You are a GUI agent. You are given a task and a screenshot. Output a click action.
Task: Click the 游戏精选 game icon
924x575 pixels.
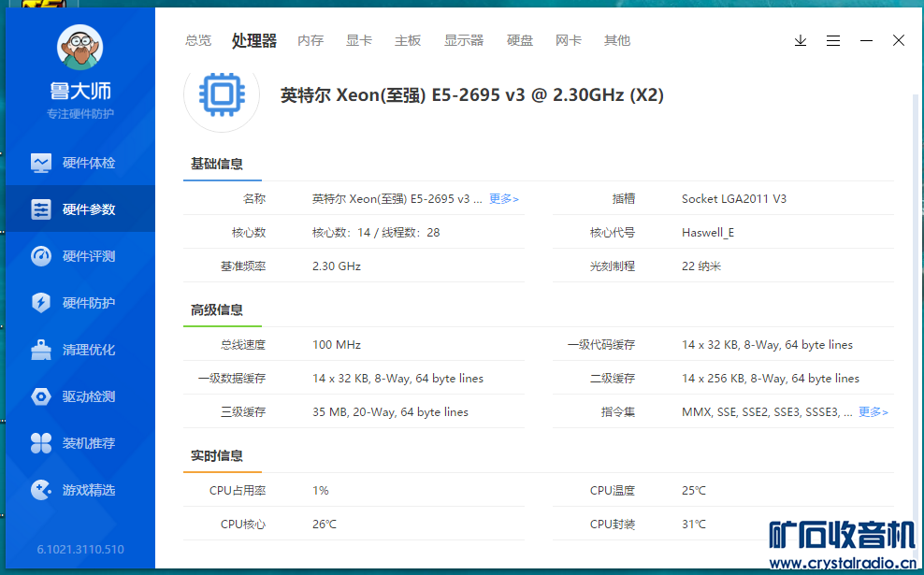(41, 490)
